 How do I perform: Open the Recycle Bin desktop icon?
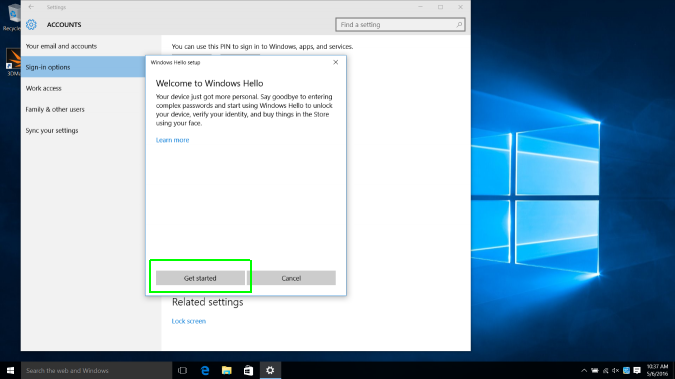pos(12,16)
